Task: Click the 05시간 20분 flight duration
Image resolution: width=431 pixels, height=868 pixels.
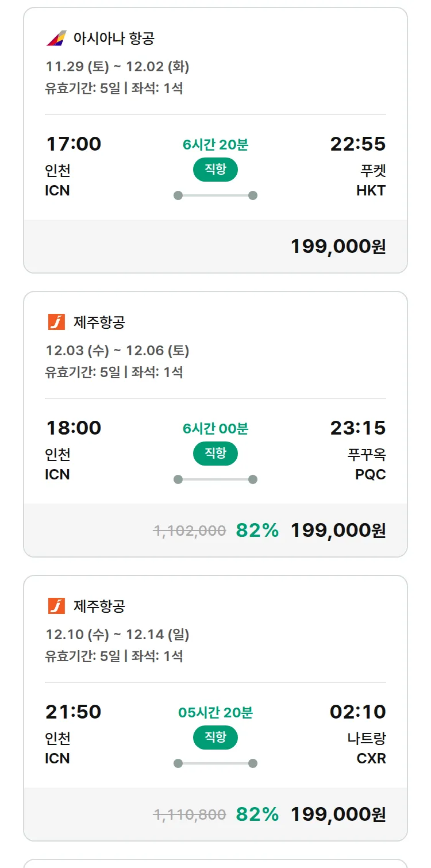Action: (x=215, y=713)
